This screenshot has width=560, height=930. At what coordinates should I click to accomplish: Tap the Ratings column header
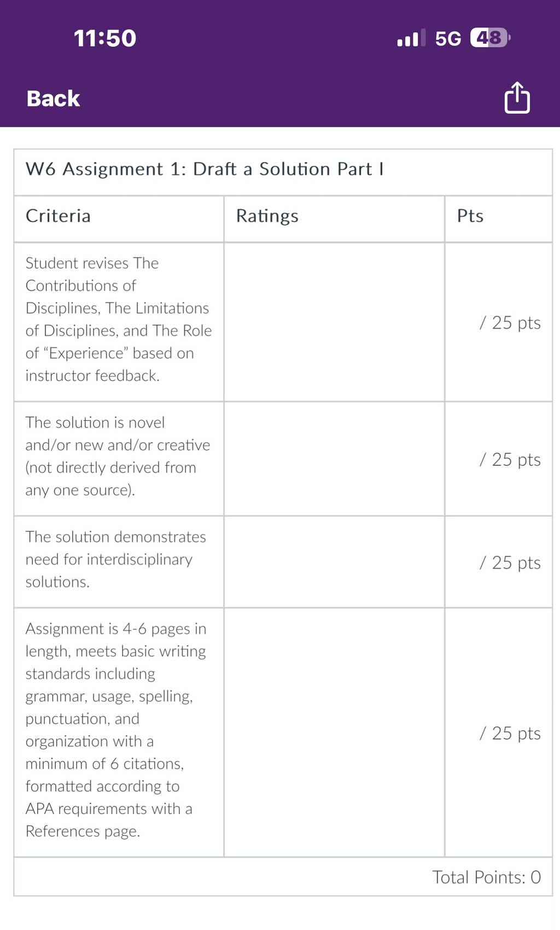tap(267, 217)
